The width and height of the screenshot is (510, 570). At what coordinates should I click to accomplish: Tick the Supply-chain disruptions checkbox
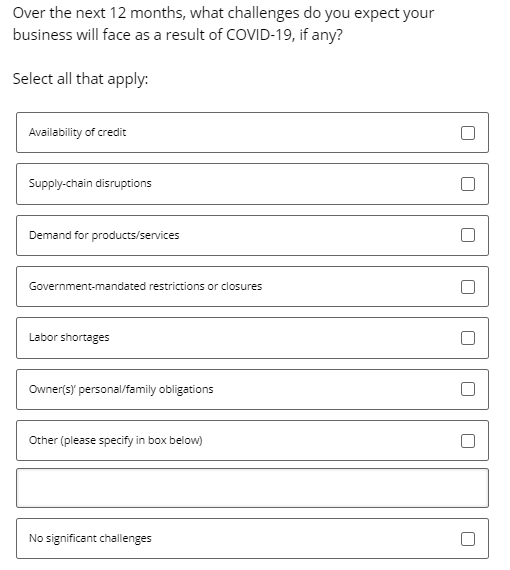467,184
